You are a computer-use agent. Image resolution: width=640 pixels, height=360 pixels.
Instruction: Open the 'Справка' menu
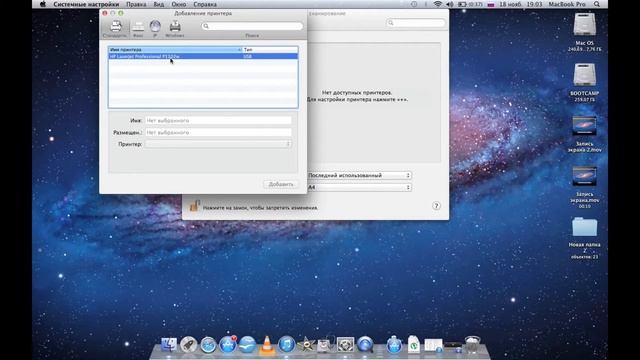point(205,4)
